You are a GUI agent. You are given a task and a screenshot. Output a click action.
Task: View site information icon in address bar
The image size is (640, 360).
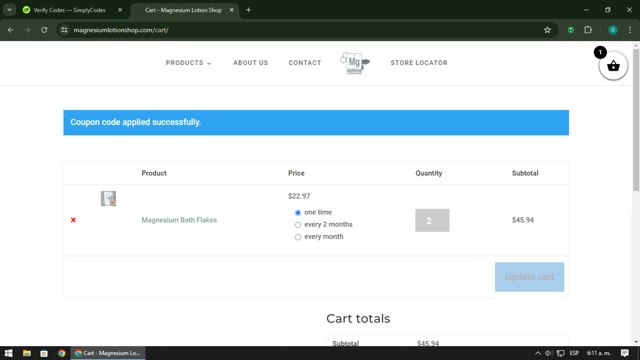point(64,30)
